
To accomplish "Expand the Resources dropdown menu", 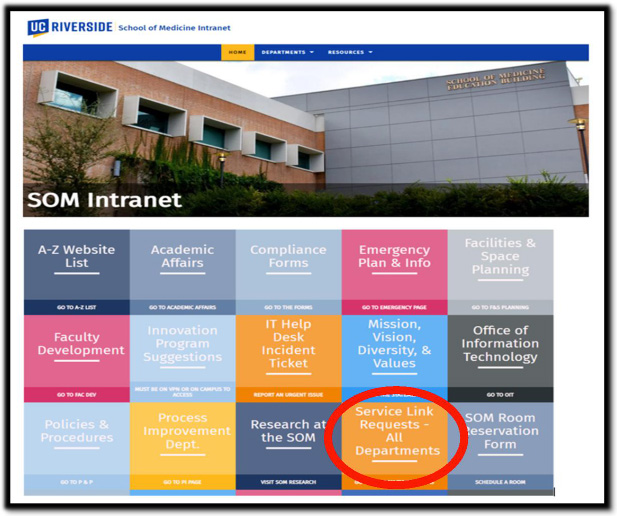I will pos(350,52).
